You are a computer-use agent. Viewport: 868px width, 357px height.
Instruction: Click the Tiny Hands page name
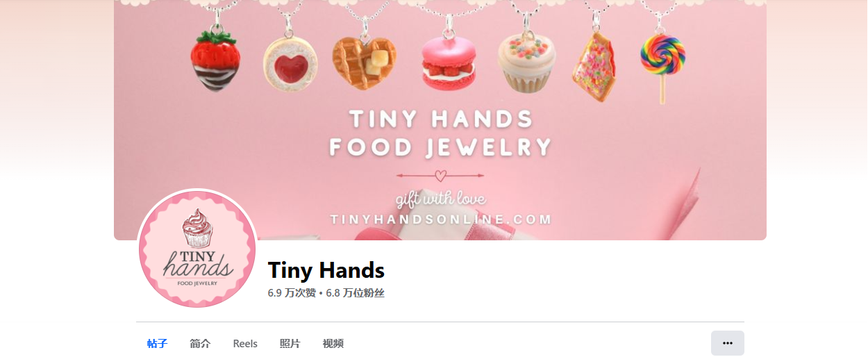coord(326,269)
